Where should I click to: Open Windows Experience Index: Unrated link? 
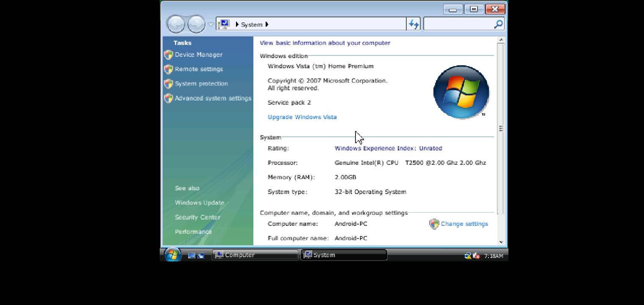[x=389, y=148]
